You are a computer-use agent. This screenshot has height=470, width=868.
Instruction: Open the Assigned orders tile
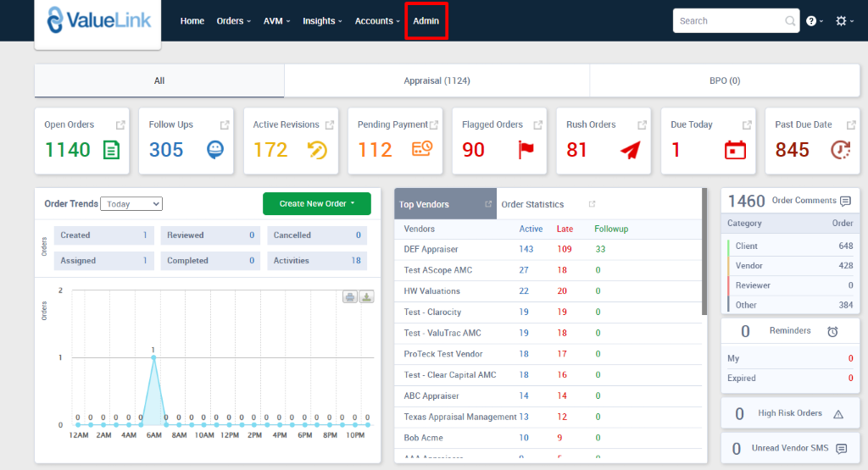click(104, 261)
